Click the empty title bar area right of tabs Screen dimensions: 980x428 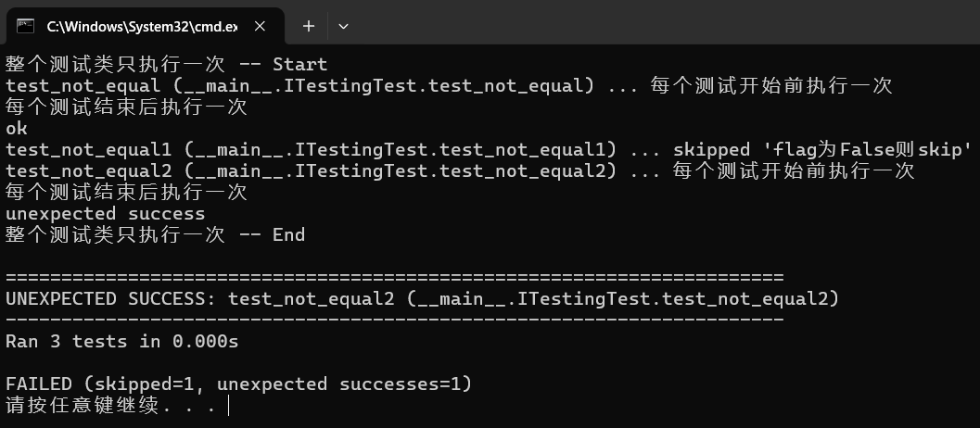pos(649,26)
